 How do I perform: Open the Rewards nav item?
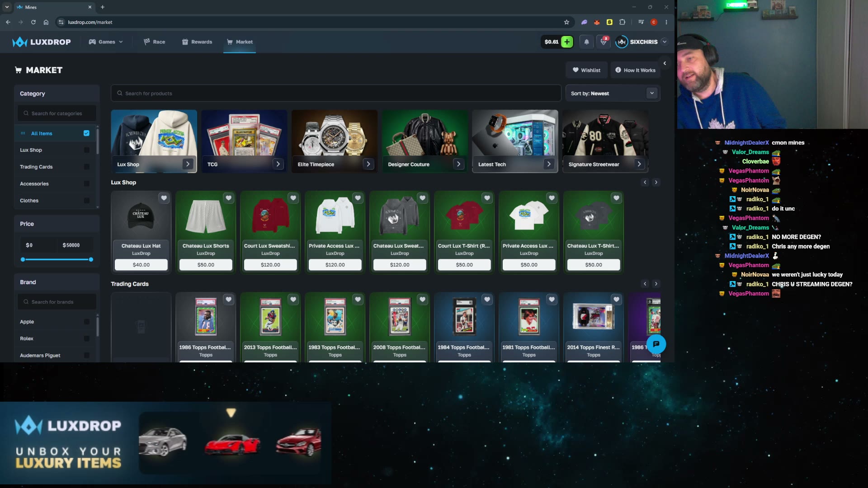click(197, 42)
